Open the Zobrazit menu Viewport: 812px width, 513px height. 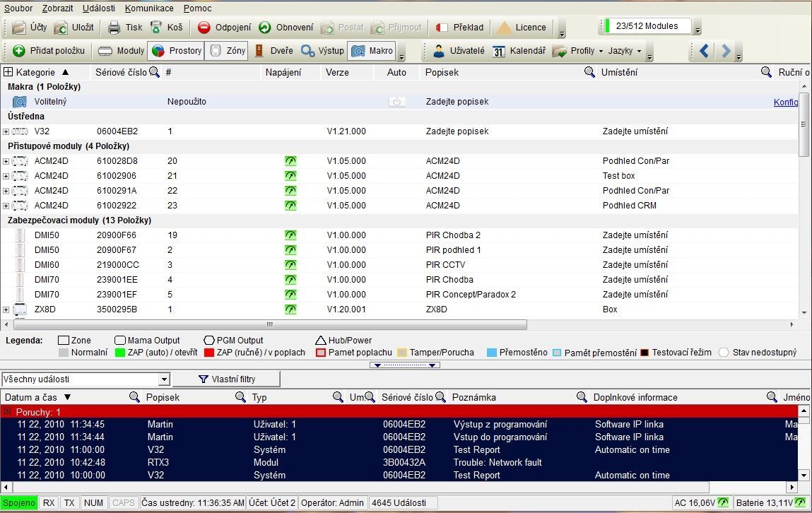(57, 8)
